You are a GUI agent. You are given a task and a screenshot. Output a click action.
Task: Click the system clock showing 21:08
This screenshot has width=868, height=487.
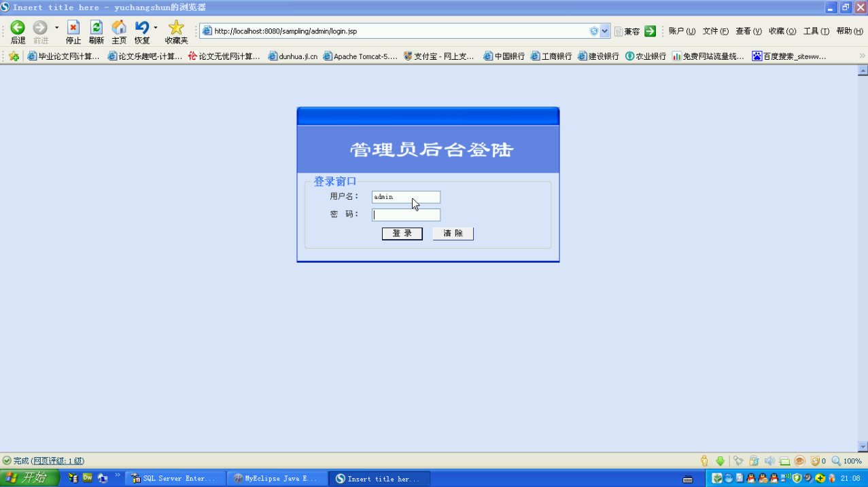pos(850,479)
